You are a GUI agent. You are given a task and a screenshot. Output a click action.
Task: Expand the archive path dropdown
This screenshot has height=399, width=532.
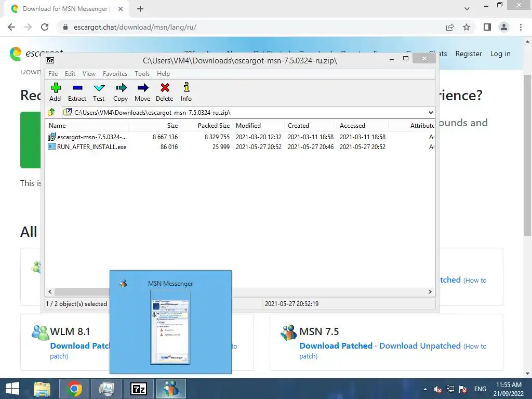point(431,112)
